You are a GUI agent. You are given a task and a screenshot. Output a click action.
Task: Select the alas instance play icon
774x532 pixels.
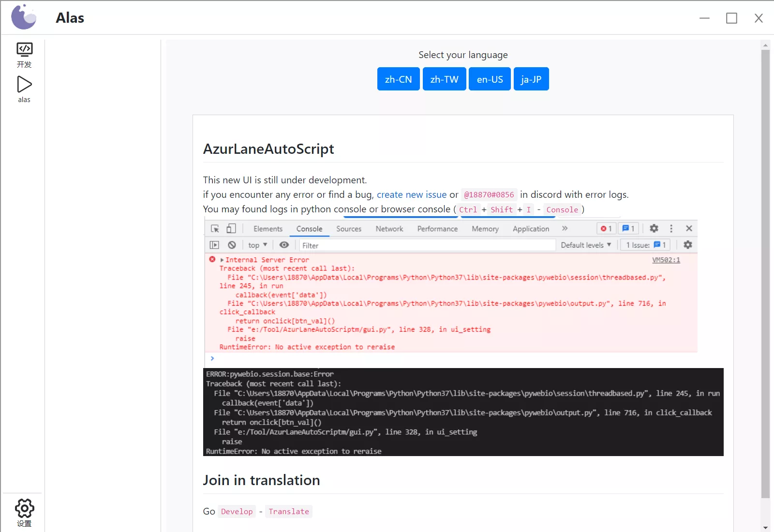pos(24,89)
